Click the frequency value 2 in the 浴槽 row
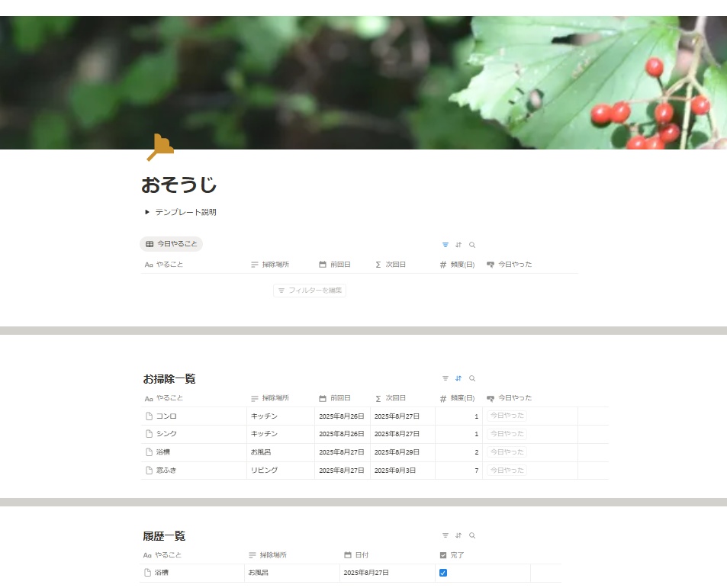This screenshot has width=727, height=588. 476,452
